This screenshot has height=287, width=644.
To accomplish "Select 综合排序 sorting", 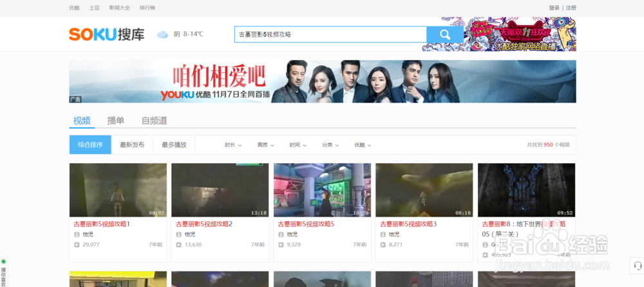I will tap(90, 144).
